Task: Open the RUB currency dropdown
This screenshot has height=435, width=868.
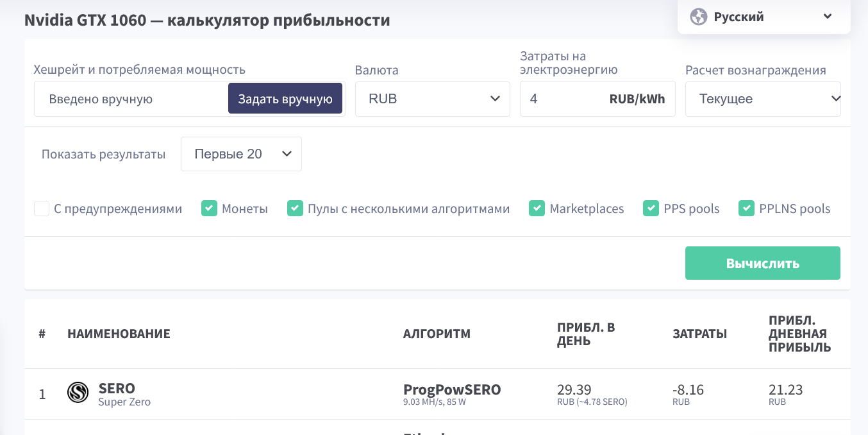Action: pos(432,99)
